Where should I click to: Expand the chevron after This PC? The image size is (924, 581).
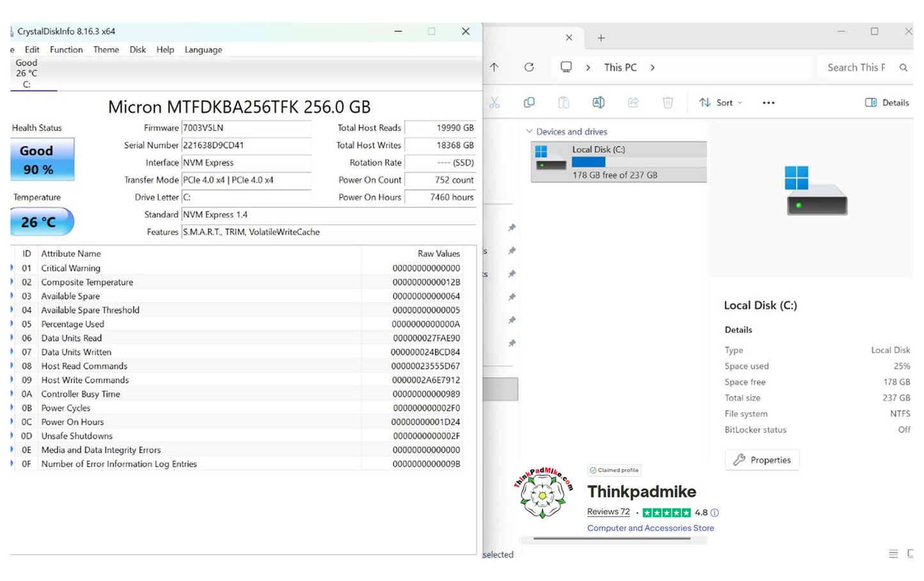[x=652, y=67]
